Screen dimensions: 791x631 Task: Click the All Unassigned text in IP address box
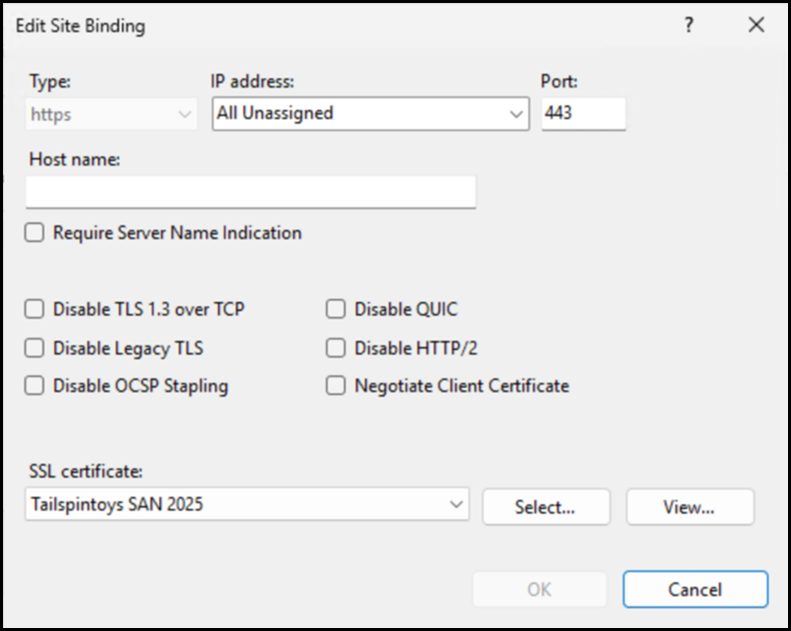(275, 114)
